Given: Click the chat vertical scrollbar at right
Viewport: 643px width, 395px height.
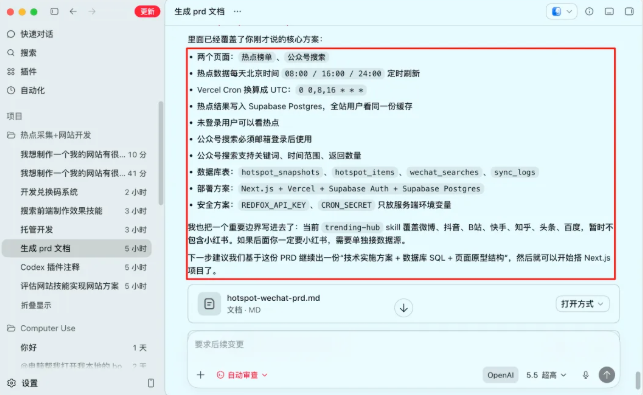Looking at the screenshot, I should tap(638, 381).
